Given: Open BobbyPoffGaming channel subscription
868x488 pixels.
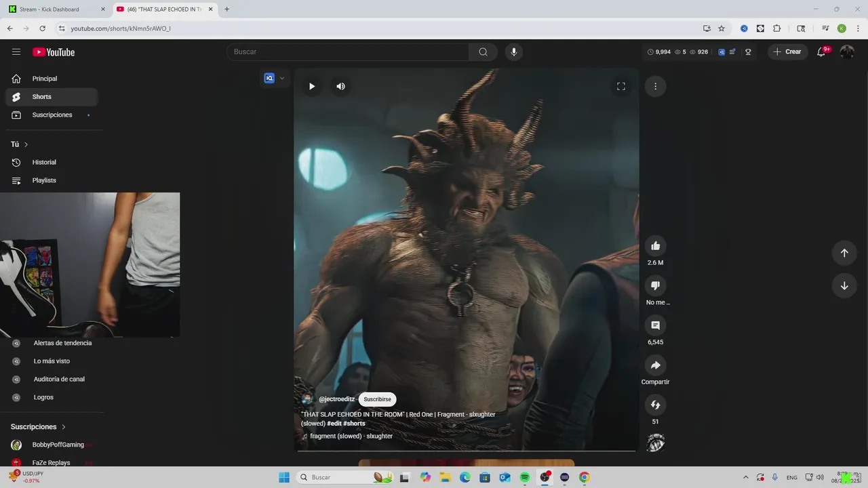Looking at the screenshot, I should click(x=52, y=445).
